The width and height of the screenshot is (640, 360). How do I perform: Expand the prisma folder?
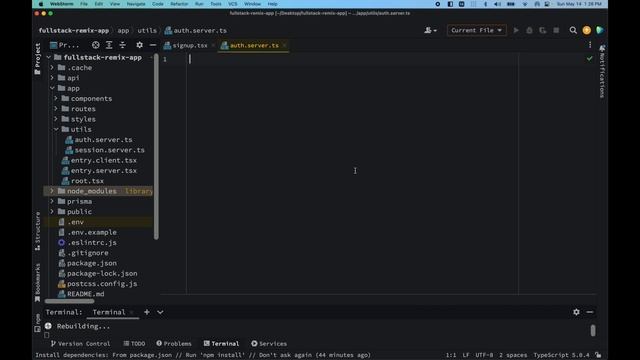(52, 201)
